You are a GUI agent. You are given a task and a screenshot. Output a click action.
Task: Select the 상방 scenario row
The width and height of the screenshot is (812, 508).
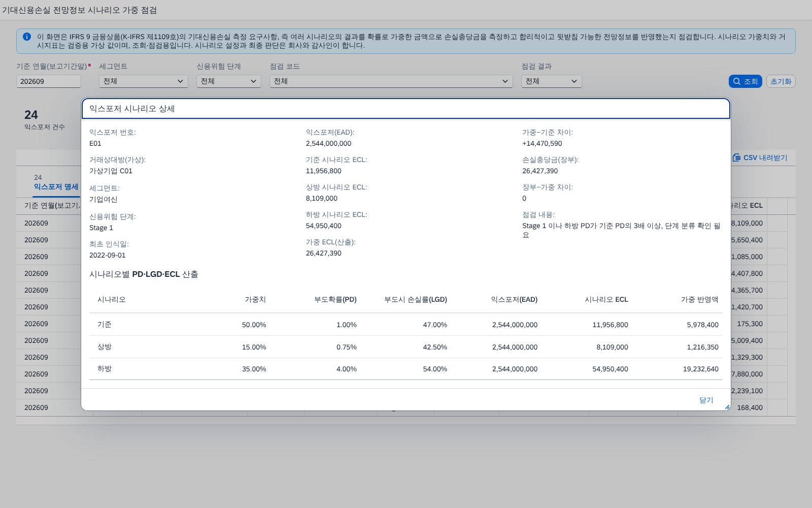click(406, 347)
